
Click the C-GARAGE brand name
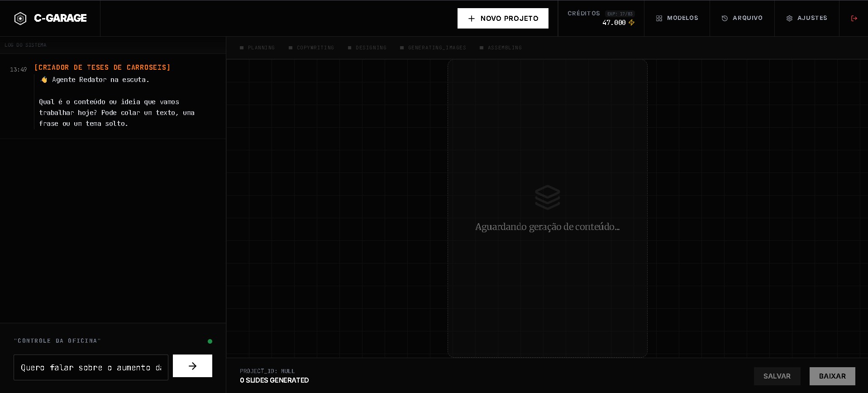point(60,19)
